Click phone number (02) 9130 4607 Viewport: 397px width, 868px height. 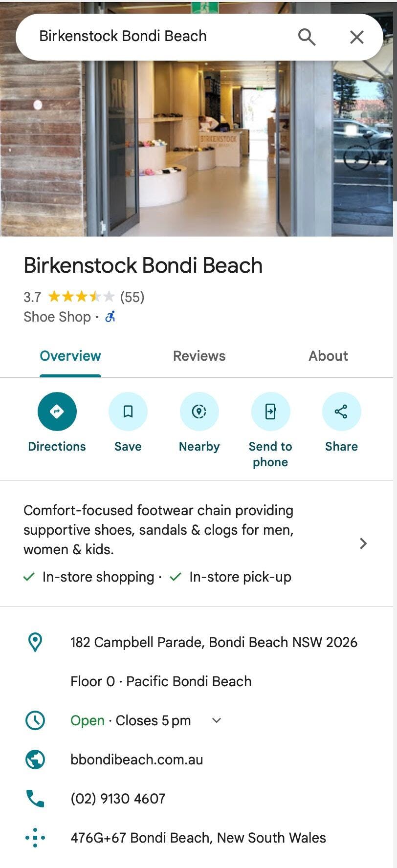tap(118, 799)
